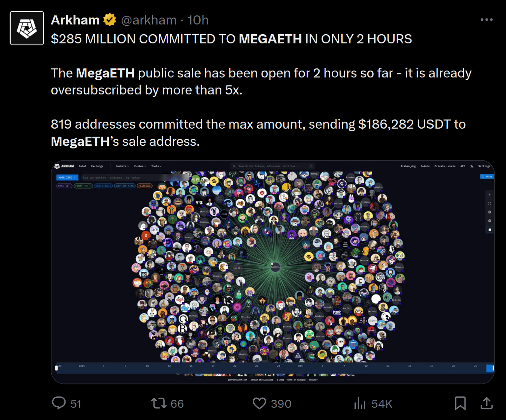Click the zoom-out minus icon on graph
This screenshot has width=506, height=420.
pyautogui.click(x=490, y=221)
